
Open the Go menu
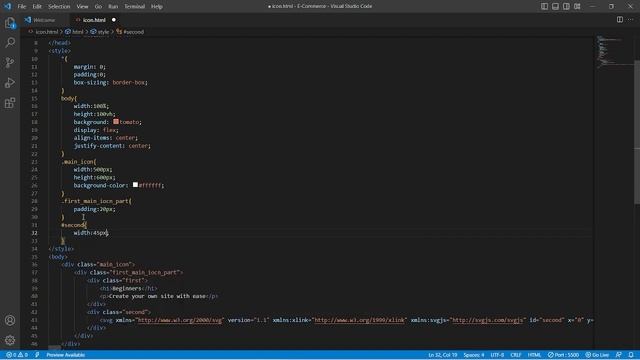[x=98, y=7]
